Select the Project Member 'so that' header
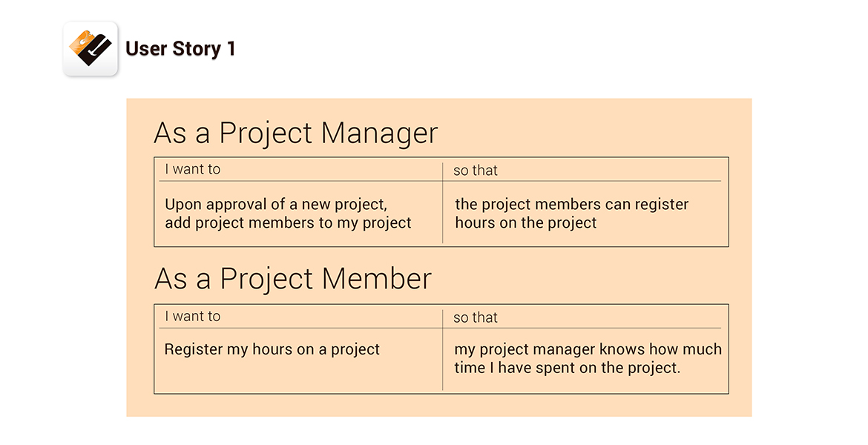The height and width of the screenshot is (445, 868). [x=476, y=317]
